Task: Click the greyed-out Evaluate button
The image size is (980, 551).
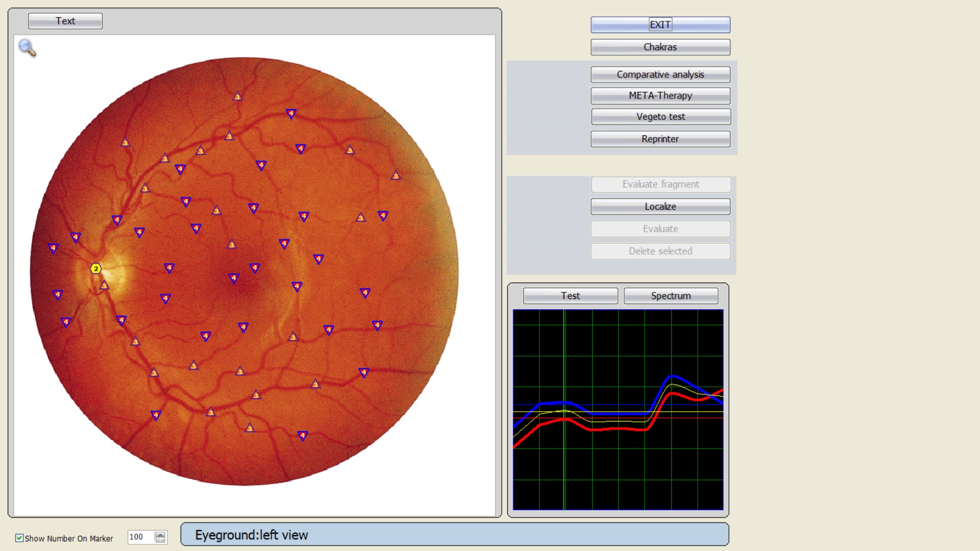Action: pos(660,229)
